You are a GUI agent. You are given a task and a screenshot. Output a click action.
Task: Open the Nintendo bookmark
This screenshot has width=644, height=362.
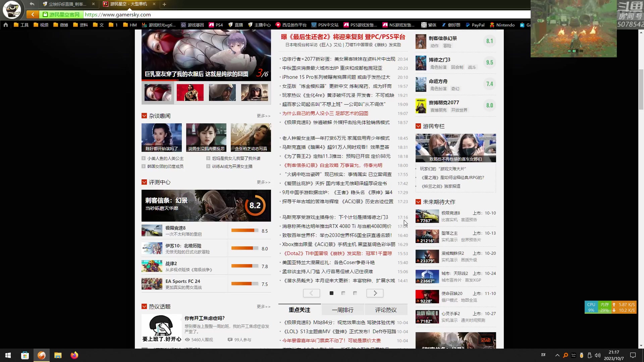[502, 25]
